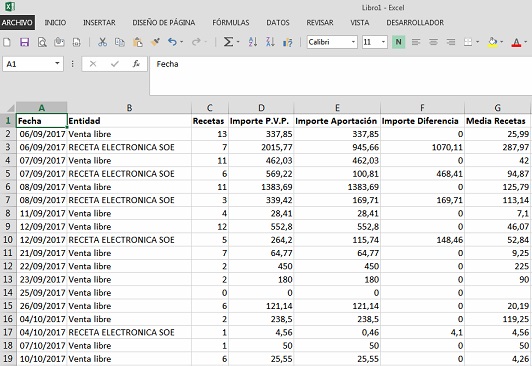Screen dimensions: 532x366
Task: Toggle bold with the N button
Action: [399, 42]
